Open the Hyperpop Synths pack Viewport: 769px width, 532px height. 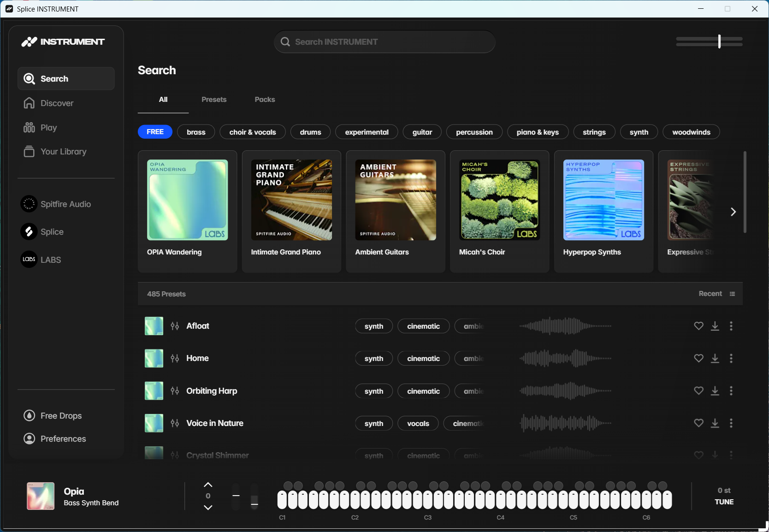point(603,212)
